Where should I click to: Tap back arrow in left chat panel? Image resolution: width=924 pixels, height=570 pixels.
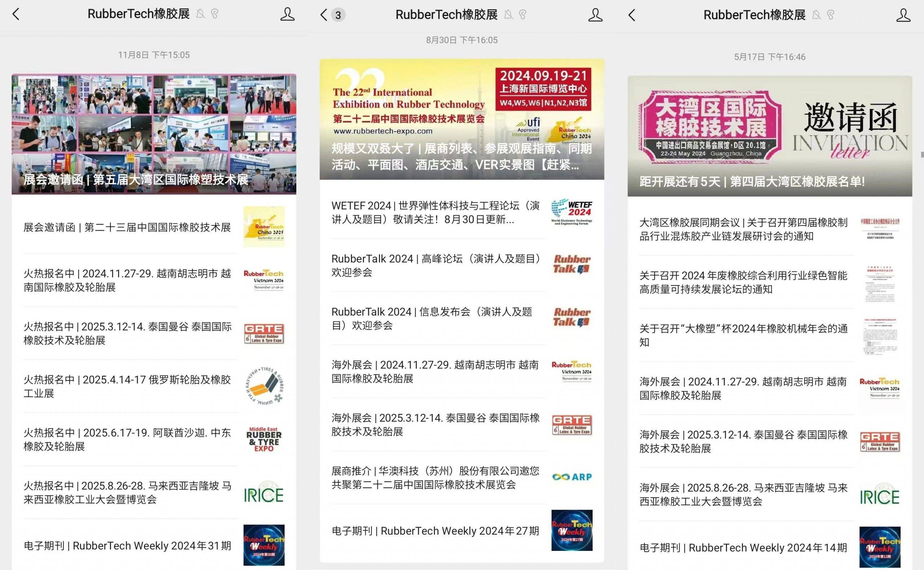16,14
